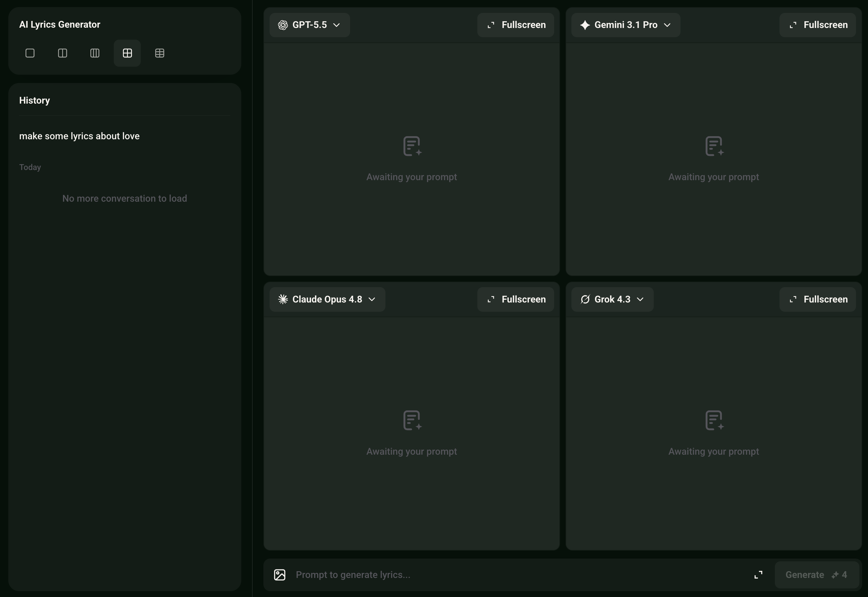Open history item 'make some lyrics about love'
The image size is (868, 597).
tap(79, 136)
